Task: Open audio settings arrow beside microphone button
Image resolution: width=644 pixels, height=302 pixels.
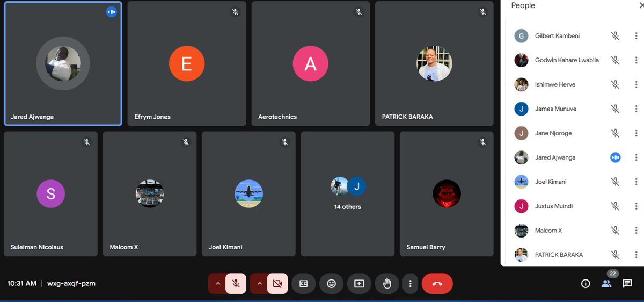Action: click(217, 283)
